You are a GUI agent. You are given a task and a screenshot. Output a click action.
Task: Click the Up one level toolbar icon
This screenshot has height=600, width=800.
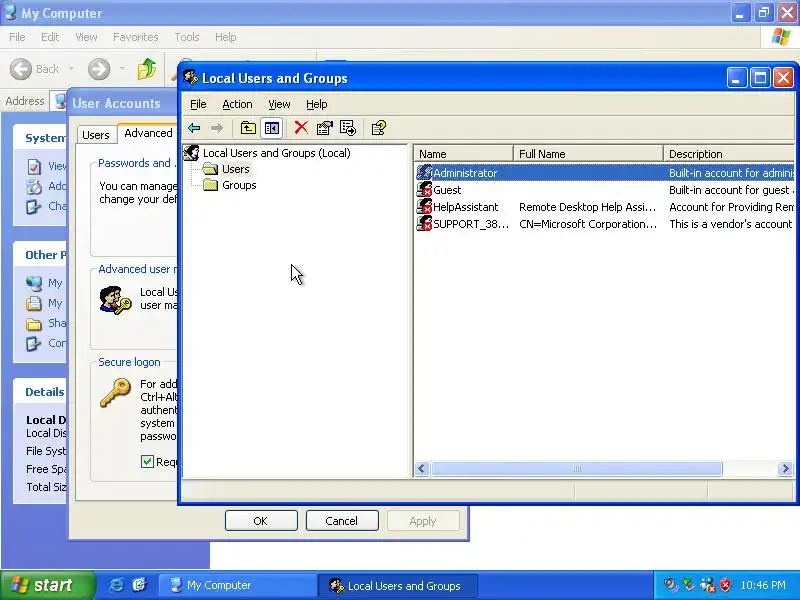click(x=248, y=128)
